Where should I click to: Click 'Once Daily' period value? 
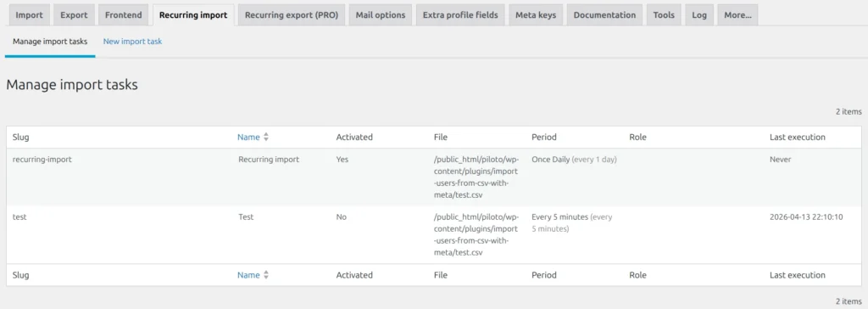pos(550,160)
